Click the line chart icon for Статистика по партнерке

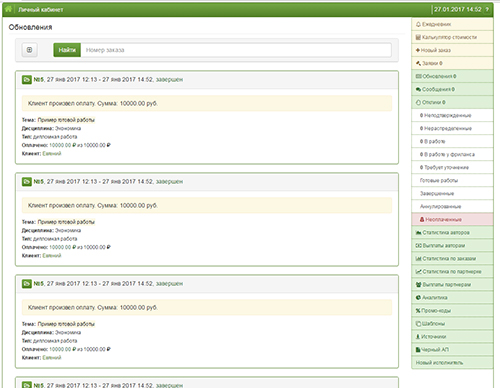tap(419, 272)
